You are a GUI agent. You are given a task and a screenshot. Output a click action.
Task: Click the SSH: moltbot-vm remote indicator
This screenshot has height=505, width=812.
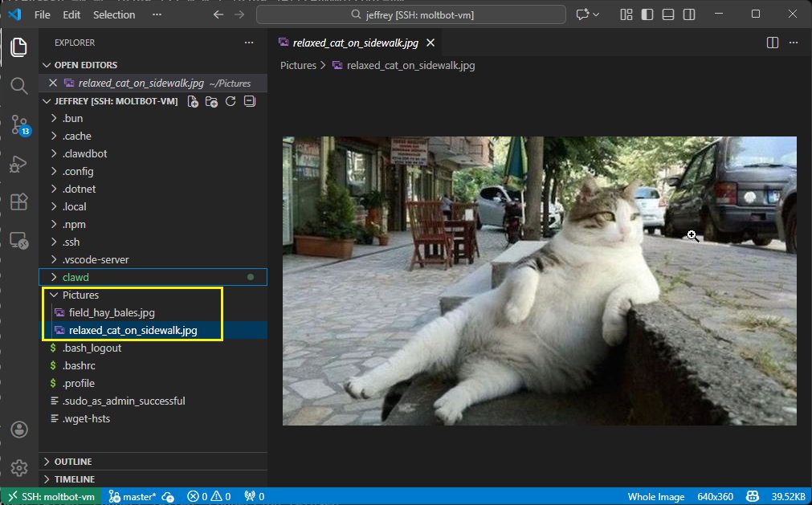coord(51,497)
